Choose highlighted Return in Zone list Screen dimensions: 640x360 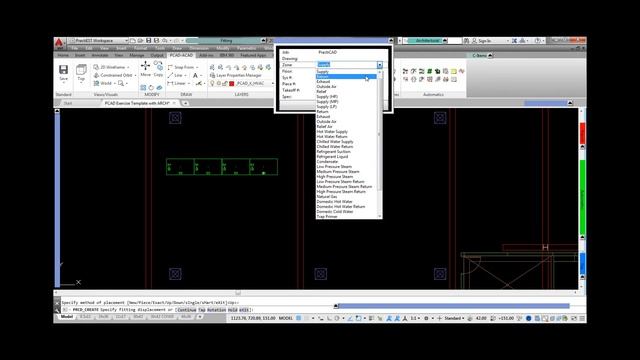(346, 77)
